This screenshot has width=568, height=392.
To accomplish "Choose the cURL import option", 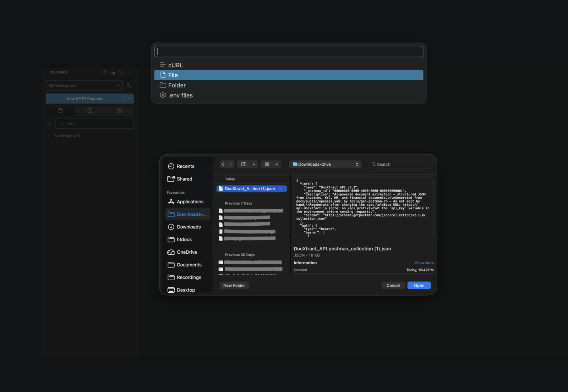I will 289,65.
